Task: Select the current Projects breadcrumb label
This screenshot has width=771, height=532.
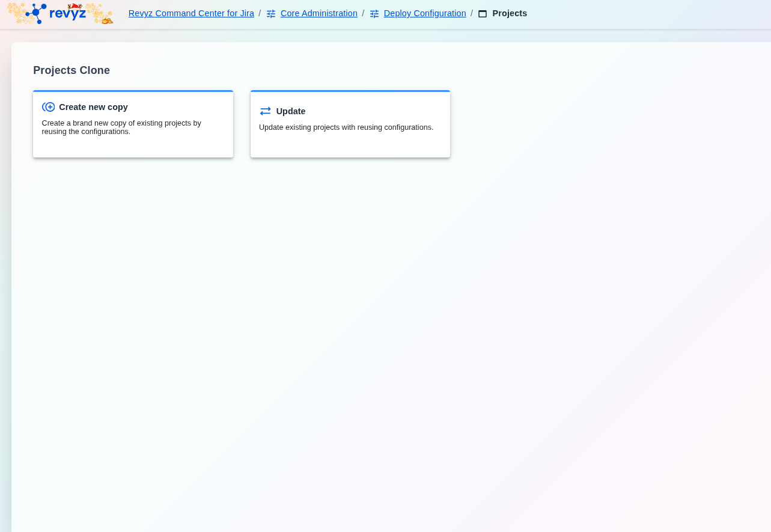Action: coord(509,13)
